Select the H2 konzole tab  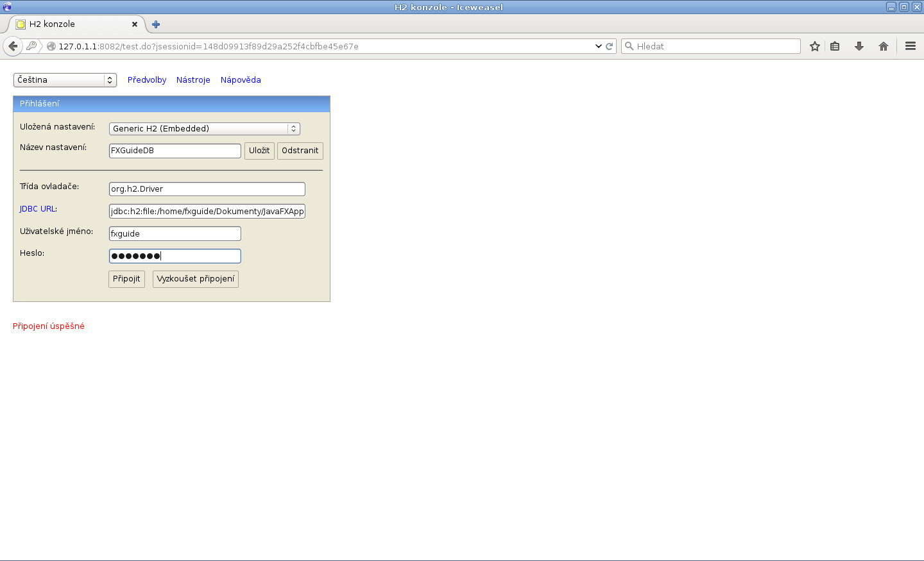tap(77, 24)
